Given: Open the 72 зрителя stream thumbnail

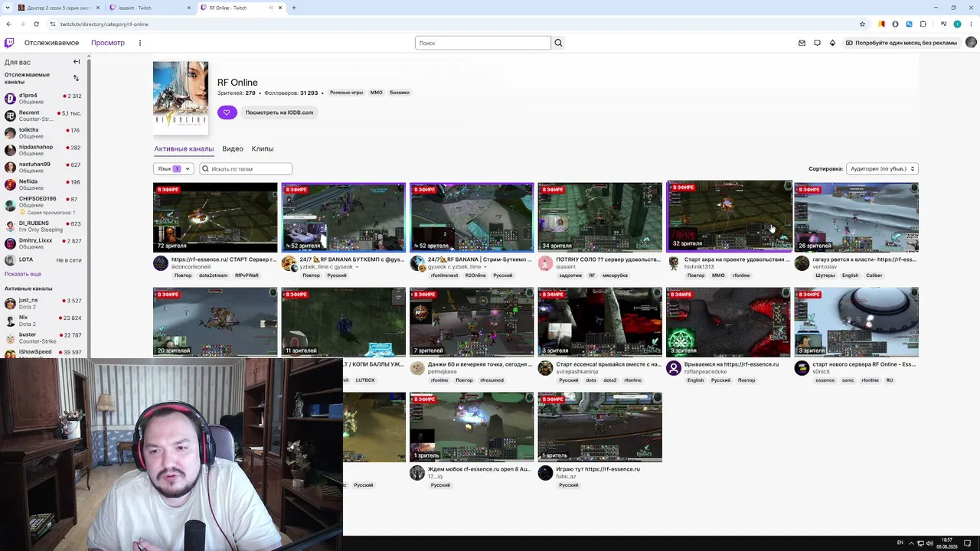Looking at the screenshot, I should pos(215,217).
